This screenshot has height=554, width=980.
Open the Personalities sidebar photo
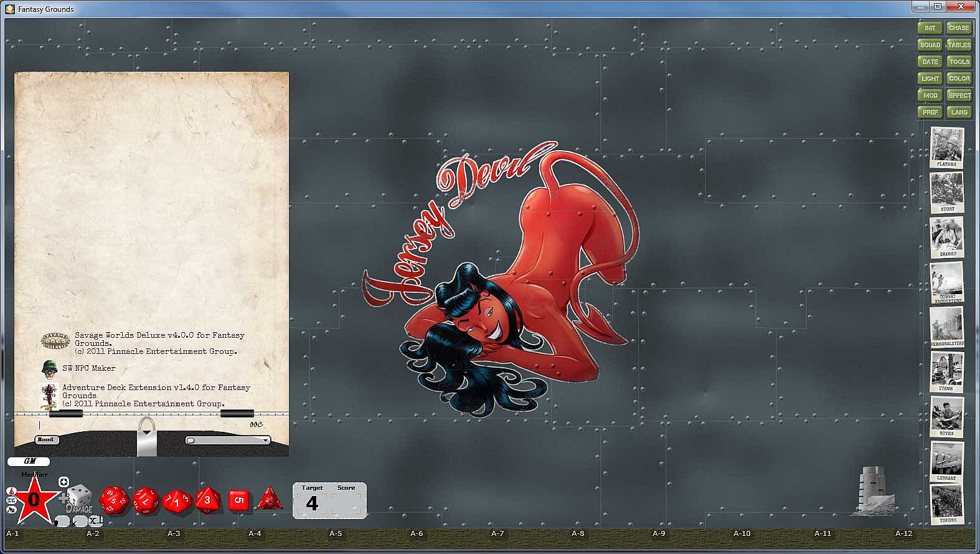[x=947, y=327]
